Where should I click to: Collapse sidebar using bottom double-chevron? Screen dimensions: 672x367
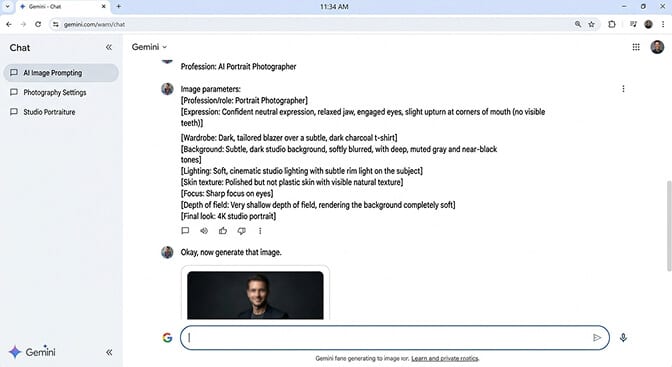(x=109, y=352)
